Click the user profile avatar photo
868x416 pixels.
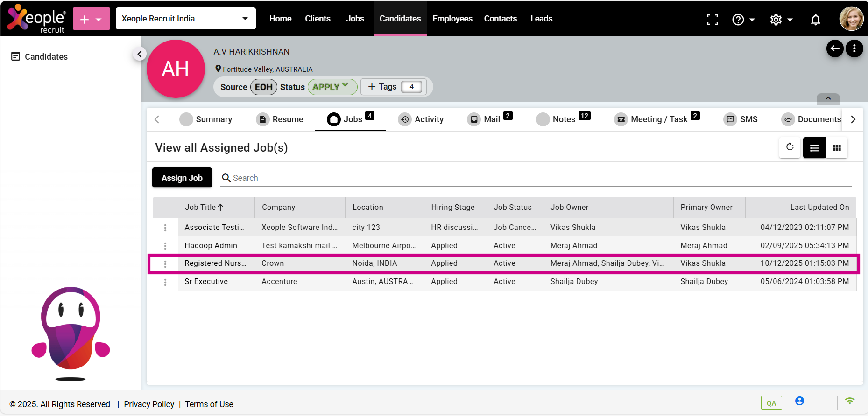[x=851, y=19]
